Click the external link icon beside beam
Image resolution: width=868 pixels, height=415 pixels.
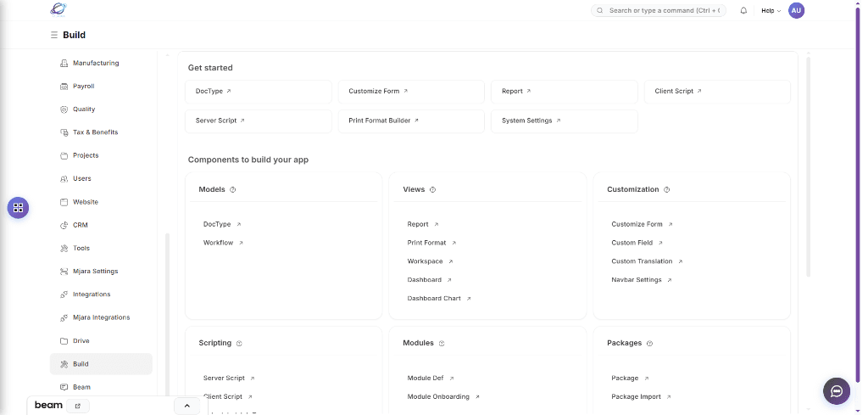pos(78,406)
